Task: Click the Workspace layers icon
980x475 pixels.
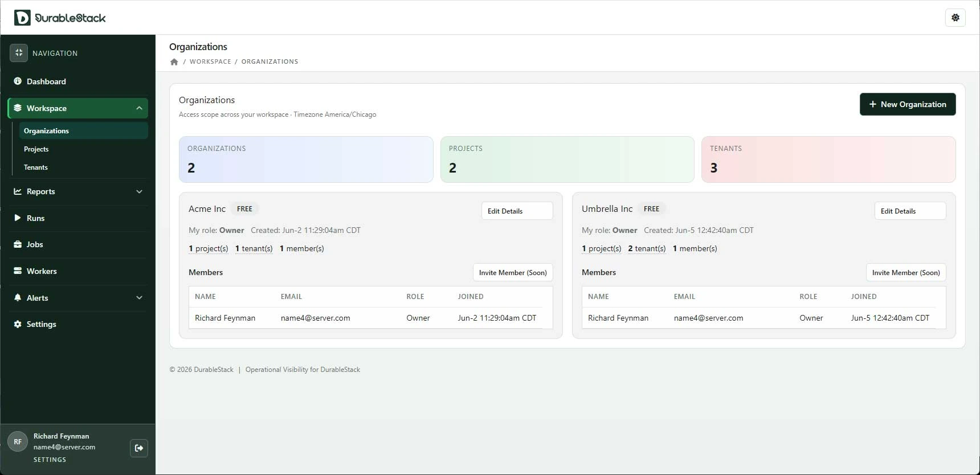Action: (x=18, y=108)
